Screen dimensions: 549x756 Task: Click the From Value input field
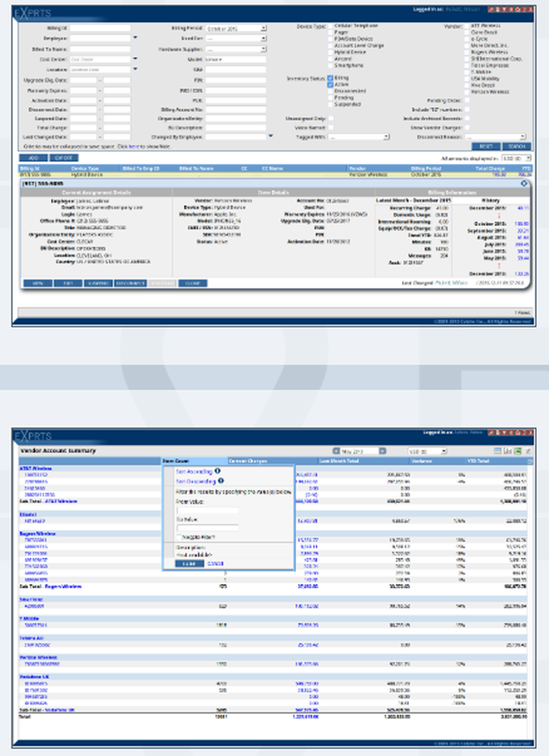click(x=207, y=510)
